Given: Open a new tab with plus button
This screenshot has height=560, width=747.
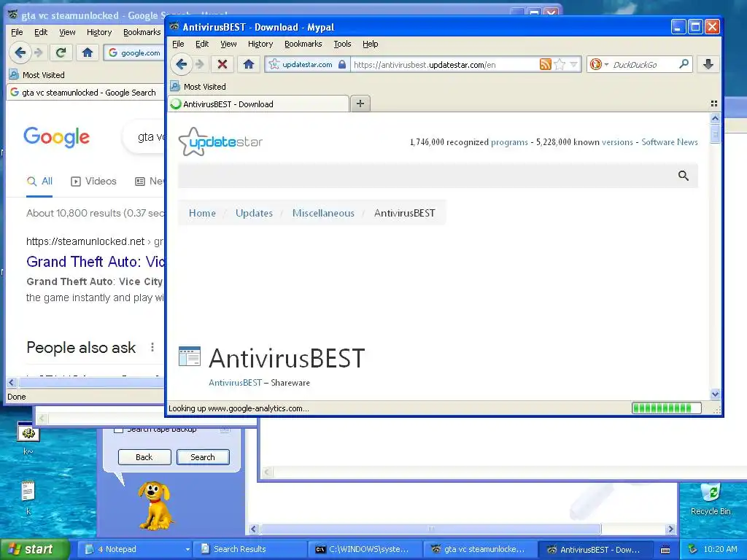Looking at the screenshot, I should [x=360, y=104].
